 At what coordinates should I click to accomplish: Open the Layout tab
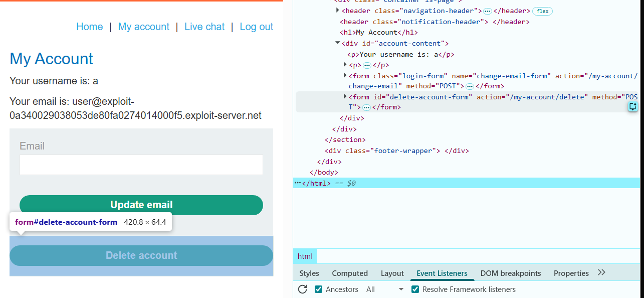[392, 273]
